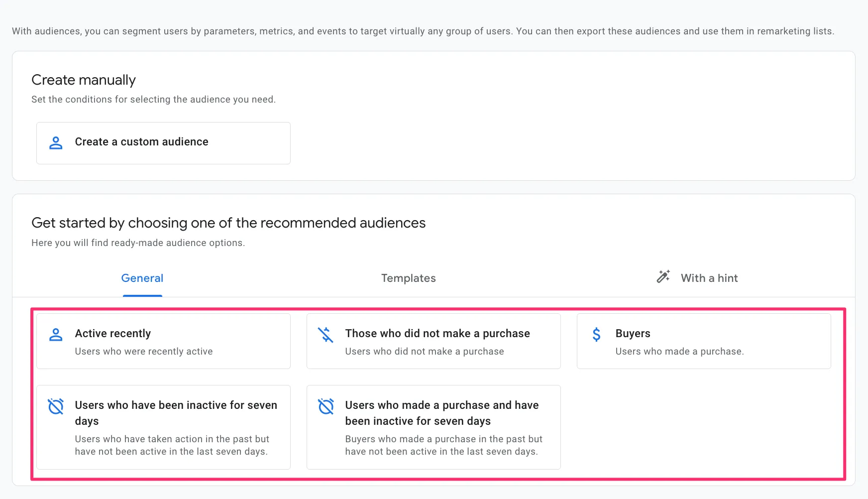Select the Active recently audience
The width and height of the screenshot is (868, 499).
point(163,341)
